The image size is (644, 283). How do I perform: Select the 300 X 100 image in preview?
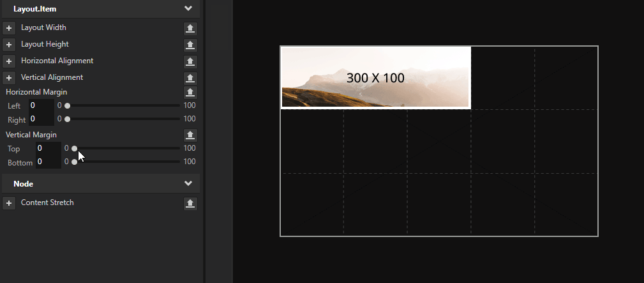pos(375,78)
